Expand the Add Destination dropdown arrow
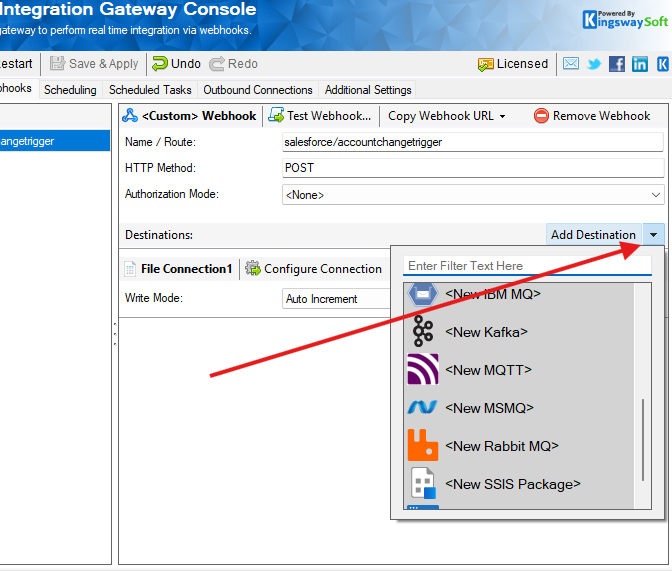Image resolution: width=672 pixels, height=571 pixels. point(653,235)
